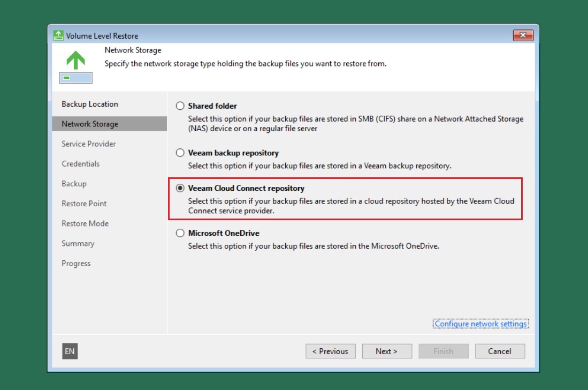This screenshot has height=390, width=588.
Task: Click the EN language indicator
Action: pyautogui.click(x=70, y=351)
